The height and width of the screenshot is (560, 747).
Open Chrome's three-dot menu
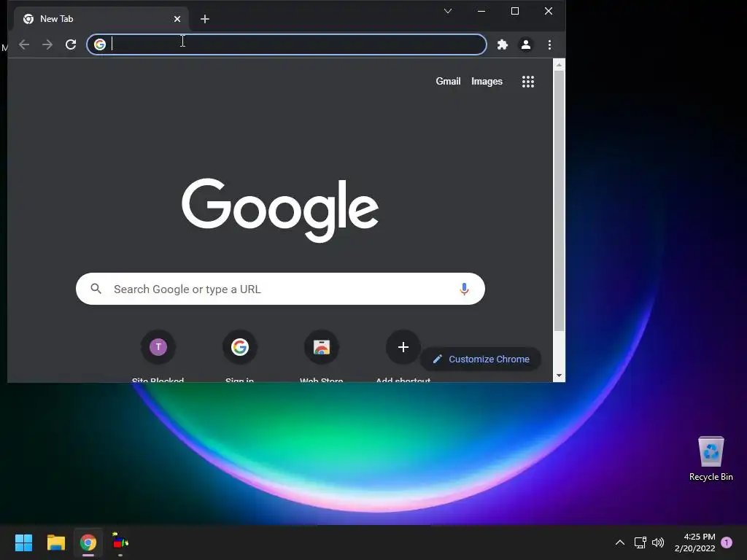(x=549, y=44)
